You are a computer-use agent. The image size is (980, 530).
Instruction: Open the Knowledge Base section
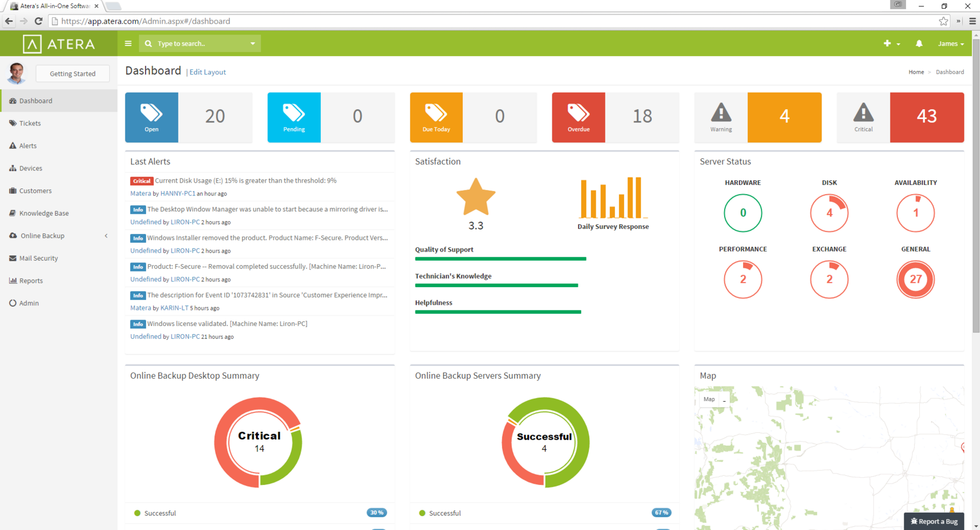coord(44,213)
